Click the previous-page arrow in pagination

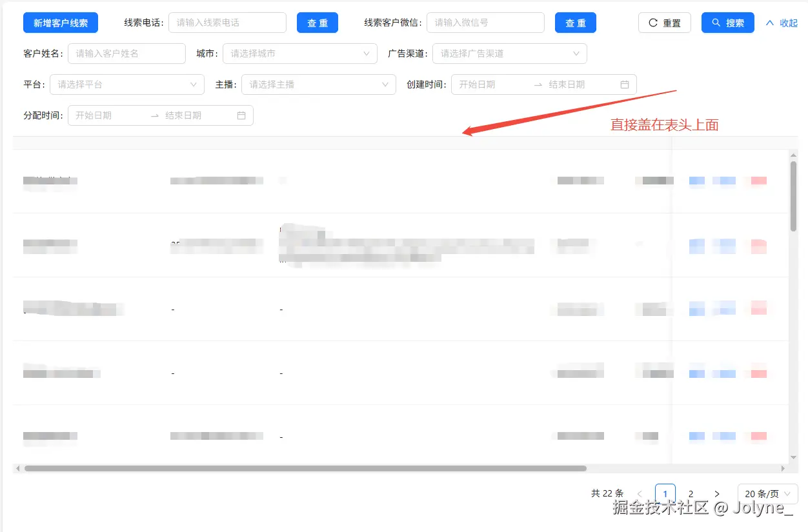[639, 493]
